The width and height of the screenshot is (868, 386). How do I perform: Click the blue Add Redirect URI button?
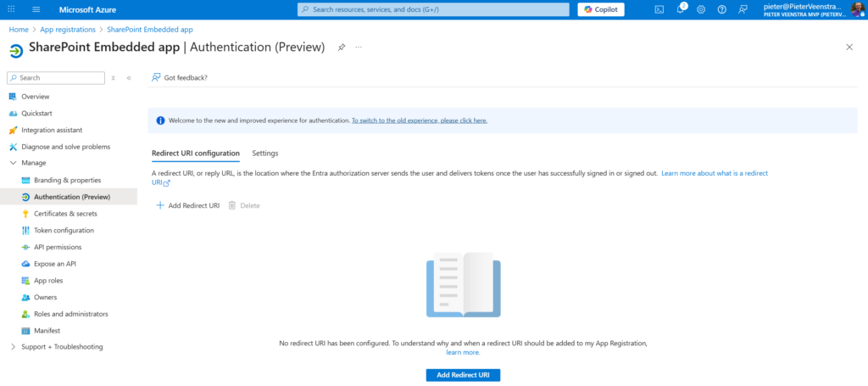coord(463,375)
